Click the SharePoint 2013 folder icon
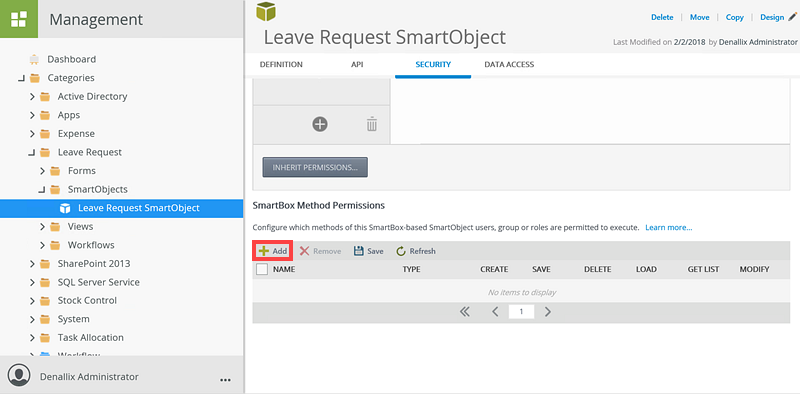Image resolution: width=800 pixels, height=394 pixels. pyautogui.click(x=45, y=264)
